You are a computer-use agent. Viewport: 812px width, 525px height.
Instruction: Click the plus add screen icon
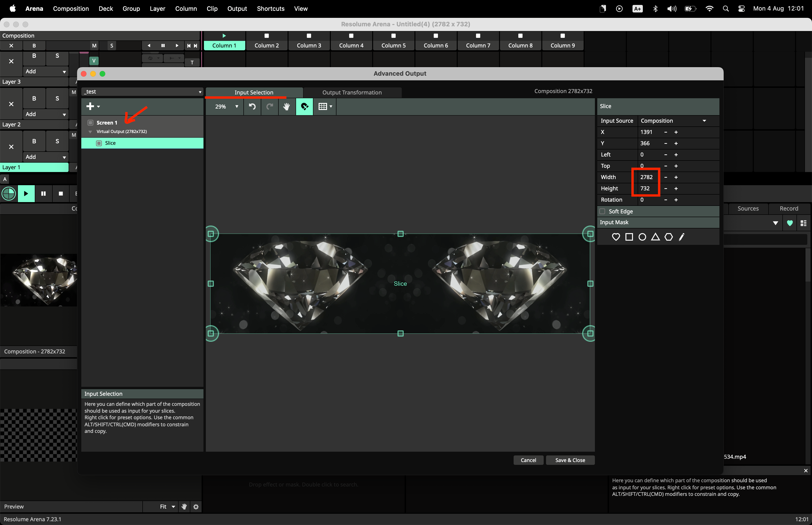click(90, 106)
